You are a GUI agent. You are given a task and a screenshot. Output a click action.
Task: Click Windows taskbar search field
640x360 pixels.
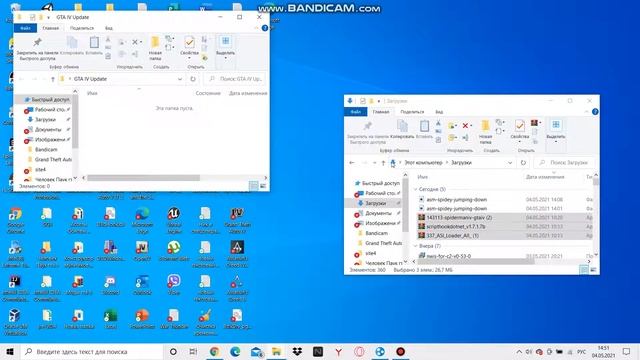[92, 351]
